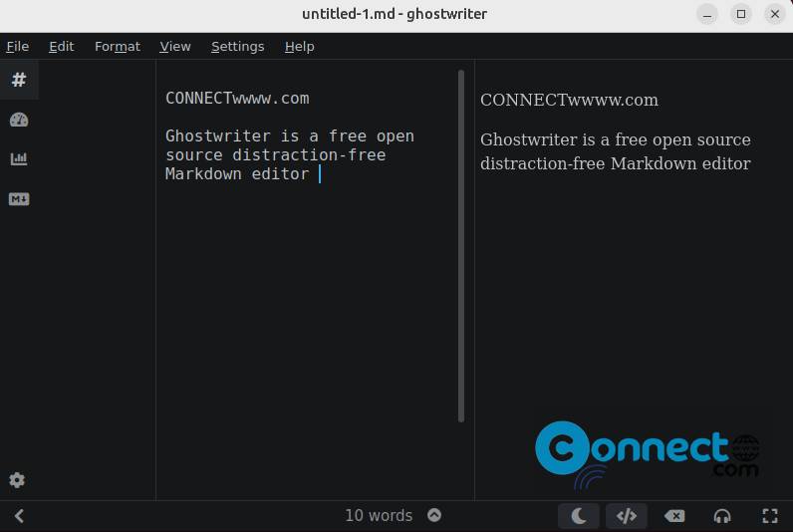This screenshot has height=532, width=793.
Task: Open the View menu
Action: (175, 47)
